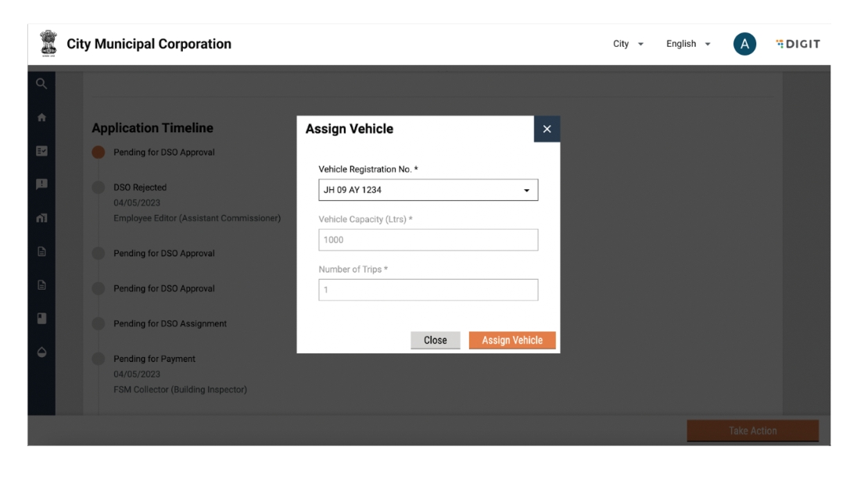868x486 pixels.
Task: Click the Take Action button
Action: click(x=752, y=431)
